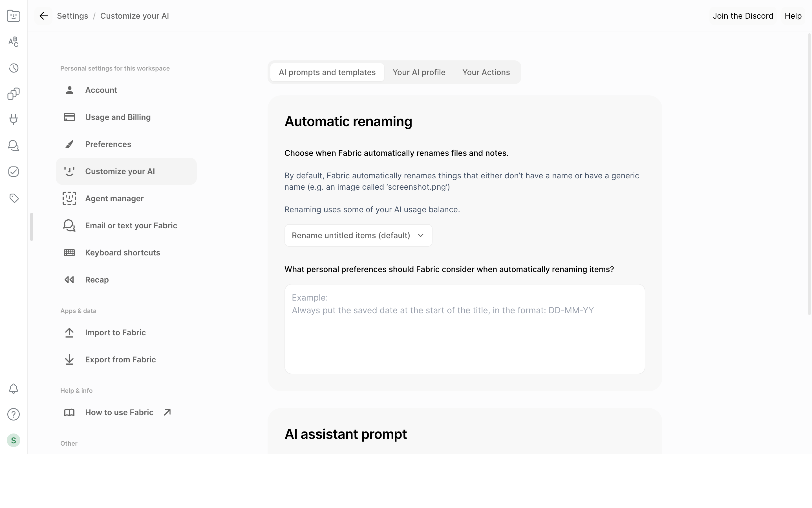Open Recap settings
This screenshot has width=812, height=508.
126,280
